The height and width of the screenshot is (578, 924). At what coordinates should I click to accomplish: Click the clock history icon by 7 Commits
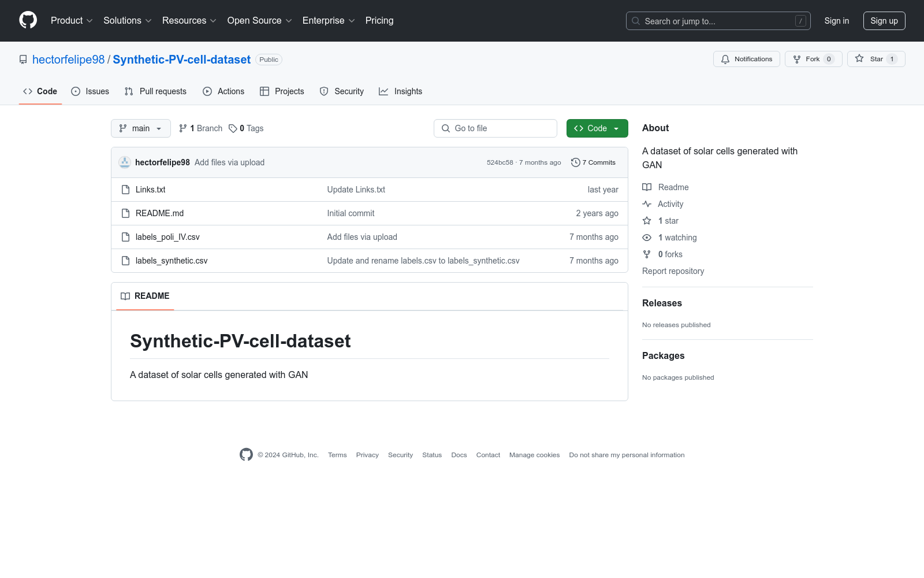[575, 162]
